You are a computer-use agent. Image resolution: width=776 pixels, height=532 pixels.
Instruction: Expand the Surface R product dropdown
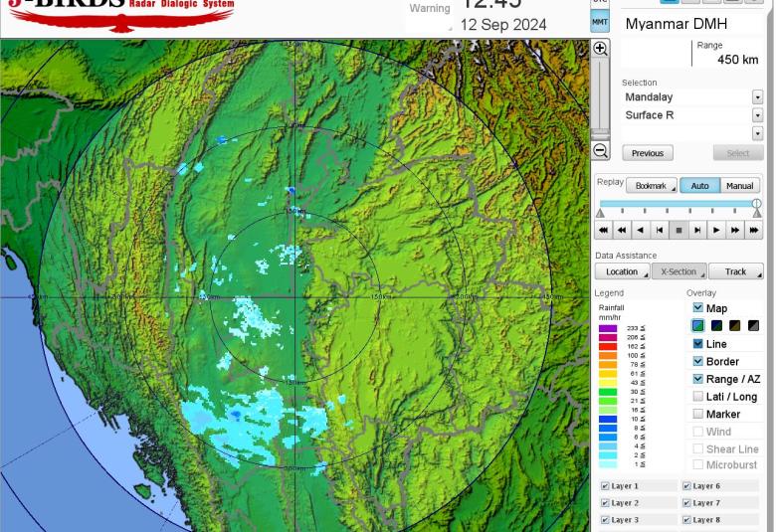point(757,115)
